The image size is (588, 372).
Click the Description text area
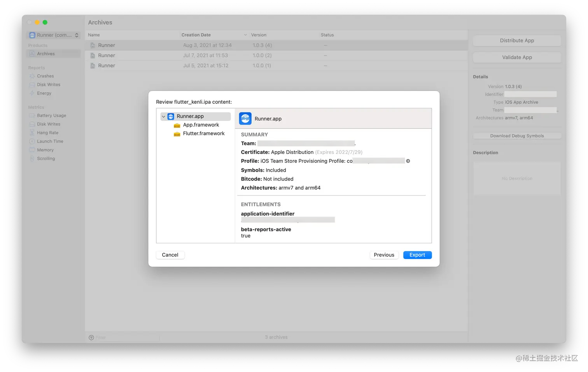tap(517, 178)
